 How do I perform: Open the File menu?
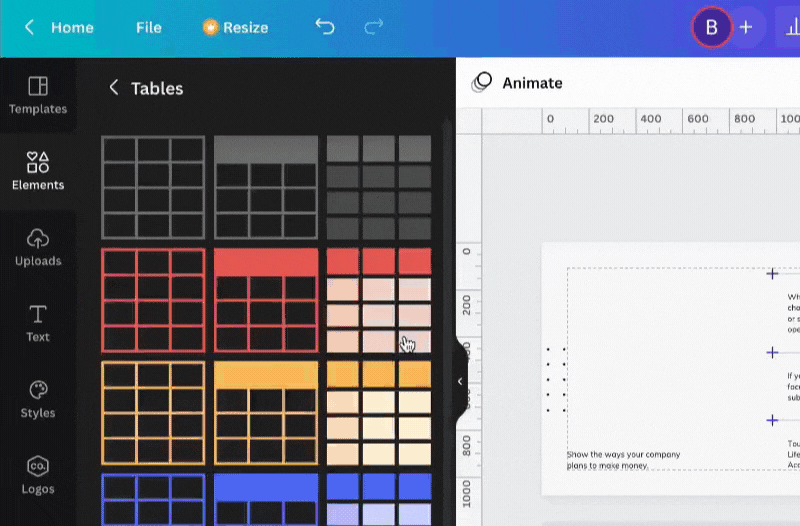click(149, 27)
